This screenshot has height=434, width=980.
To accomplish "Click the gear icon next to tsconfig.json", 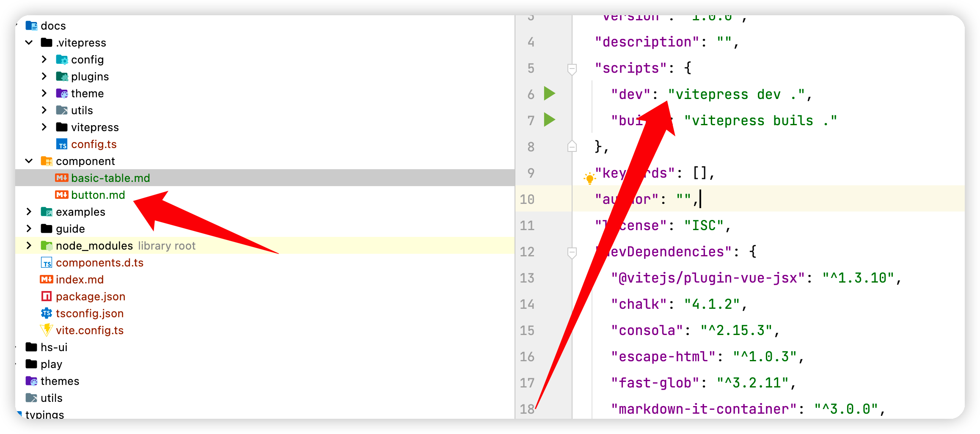I will click(47, 313).
